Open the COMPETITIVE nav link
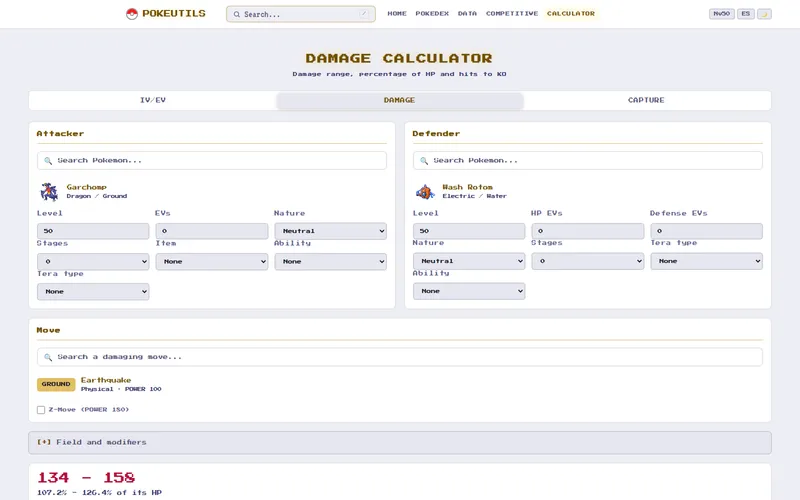 [x=512, y=14]
